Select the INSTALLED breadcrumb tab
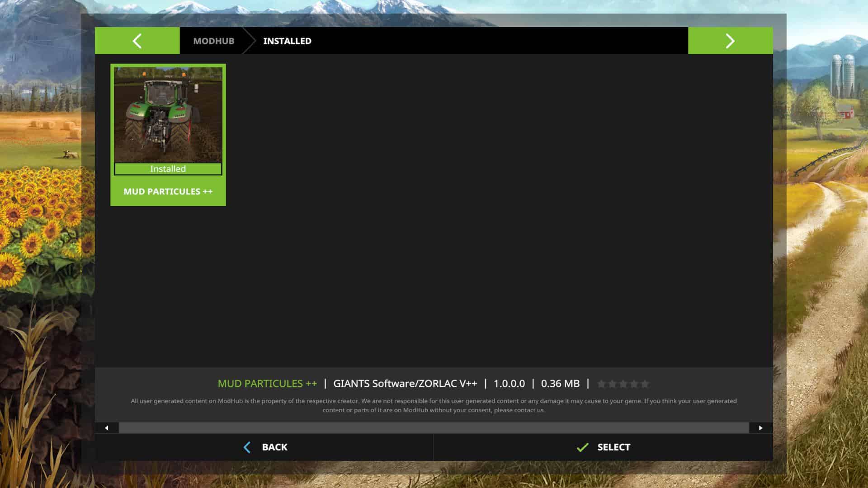868x488 pixels. 287,41
